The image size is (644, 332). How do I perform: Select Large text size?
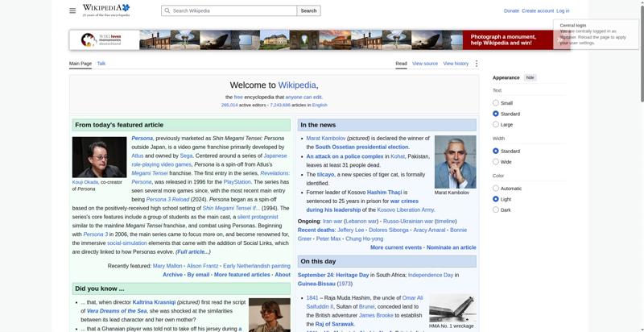coord(496,124)
